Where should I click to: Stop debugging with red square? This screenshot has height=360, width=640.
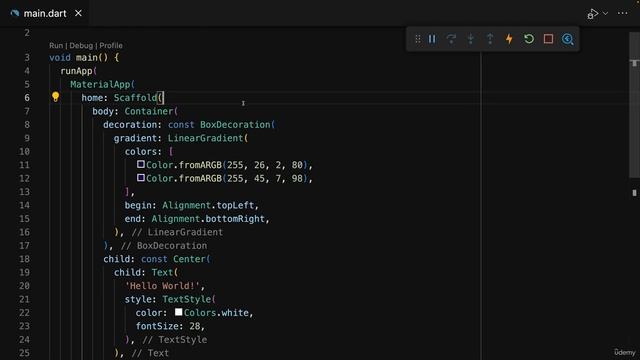548,39
